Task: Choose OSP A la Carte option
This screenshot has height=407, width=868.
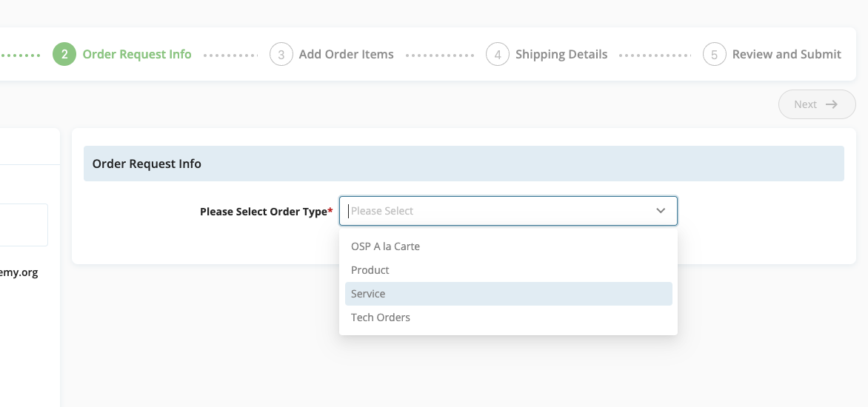Action: pos(508,246)
